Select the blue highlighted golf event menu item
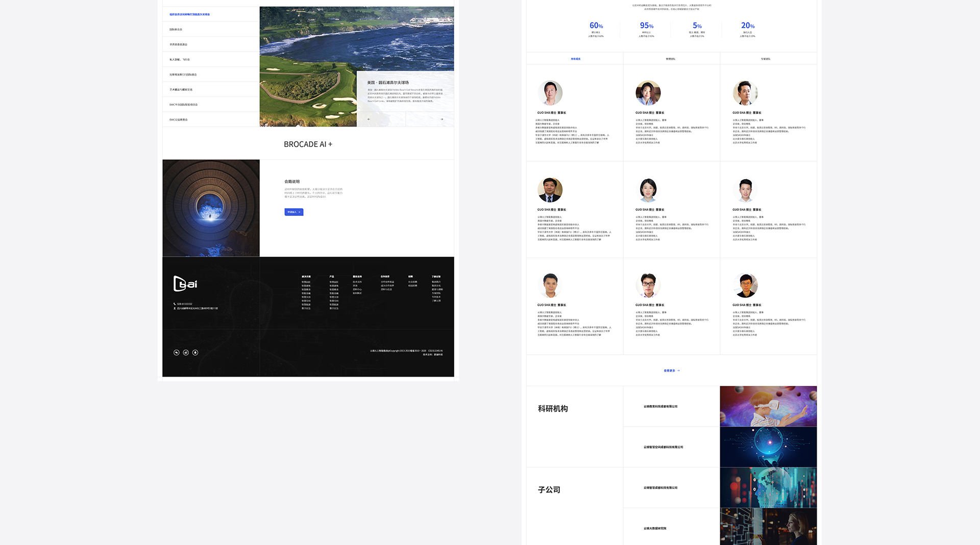 click(x=189, y=15)
